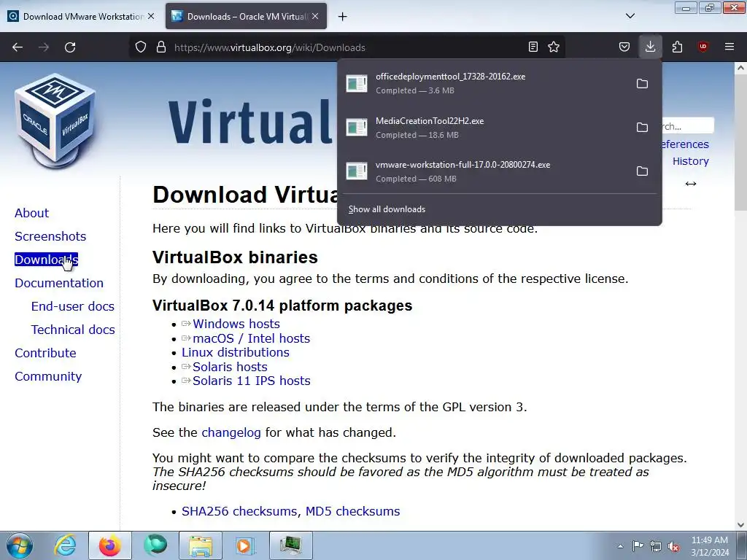This screenshot has width=747, height=560.
Task: Bookmark this page with the star icon
Action: tap(554, 47)
